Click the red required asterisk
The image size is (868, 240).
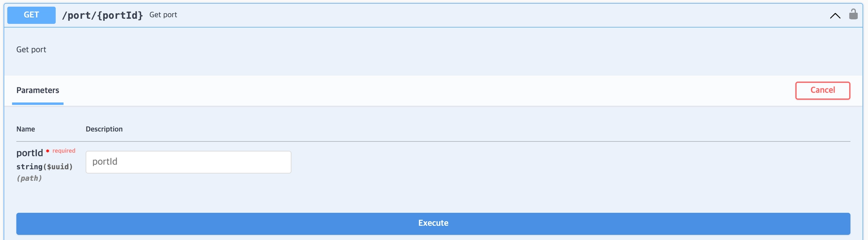coord(47,151)
